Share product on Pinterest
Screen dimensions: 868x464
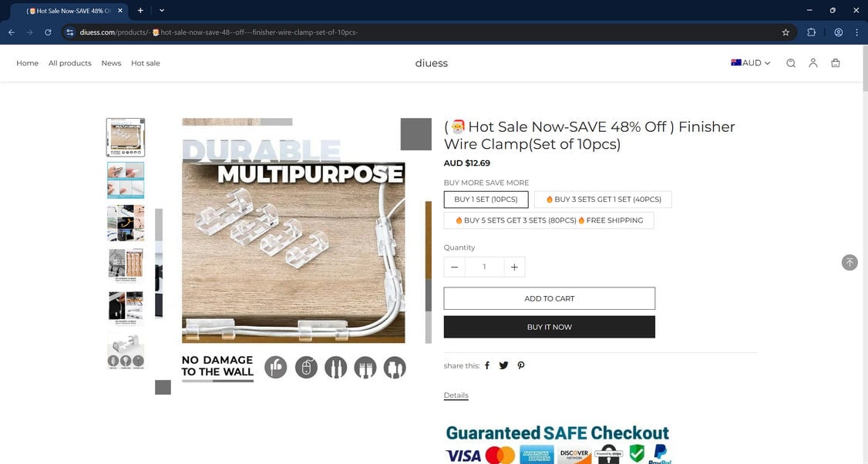[x=521, y=365]
